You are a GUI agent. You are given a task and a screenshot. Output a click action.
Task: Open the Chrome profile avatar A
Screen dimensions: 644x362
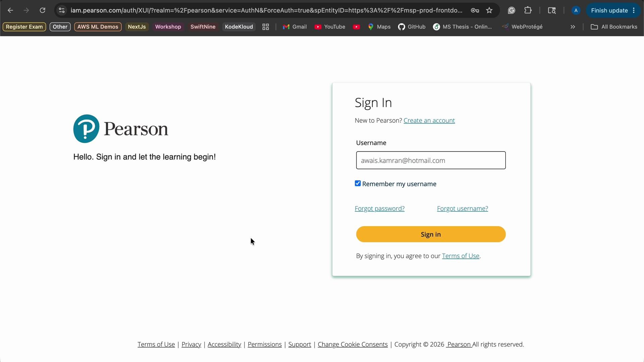coord(576,10)
